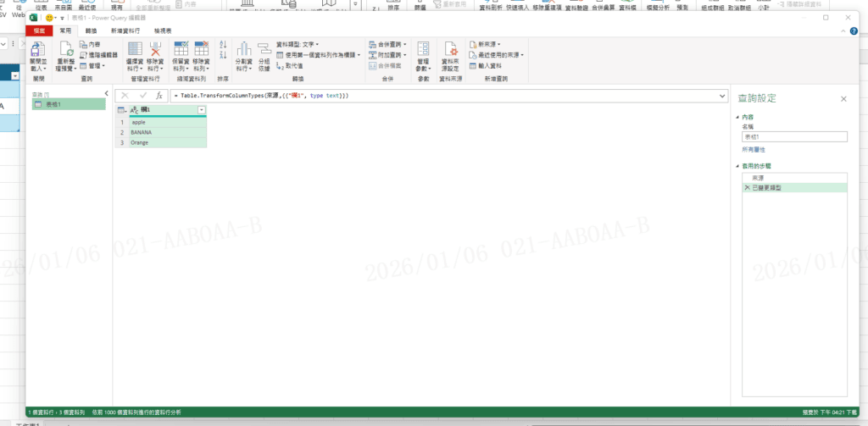Open the 新增資料行 ribbon tab
This screenshot has height=426, width=868.
[x=125, y=30]
